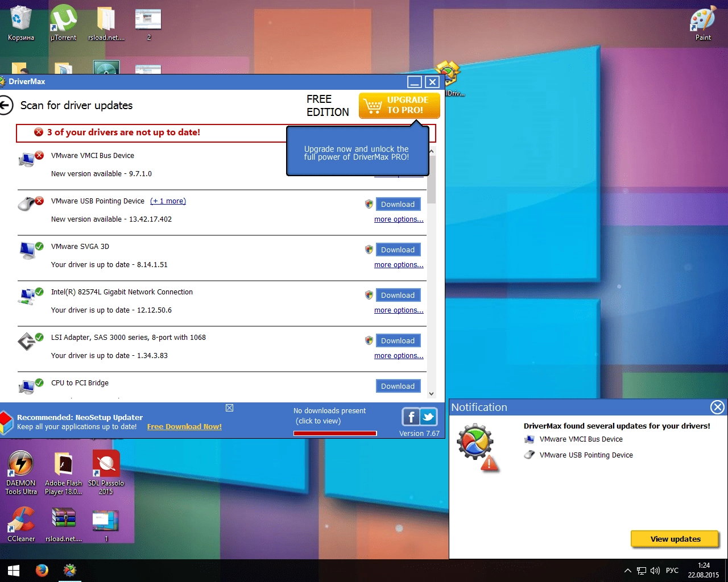This screenshot has height=582, width=728.
Task: Click the CPU to PCI Bridge device icon
Action: click(30, 386)
